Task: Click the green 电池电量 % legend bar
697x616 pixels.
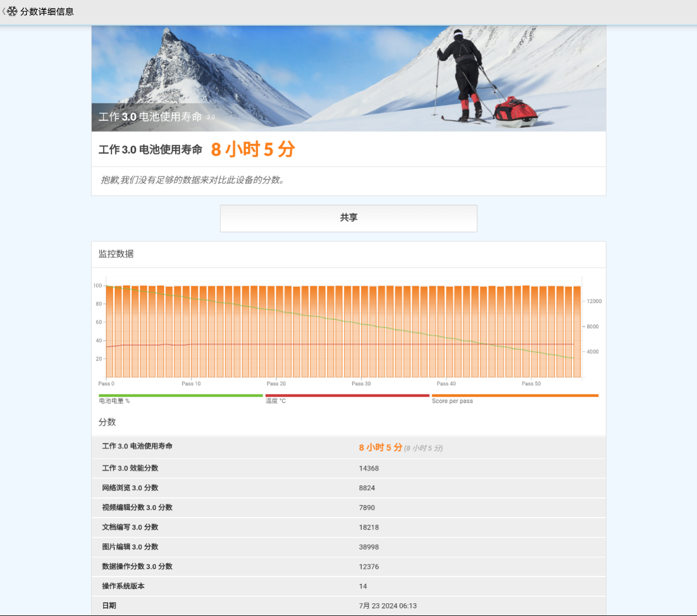Action: pos(181,396)
